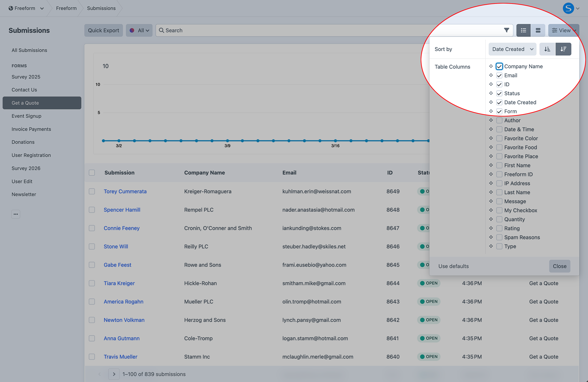The width and height of the screenshot is (588, 382).
Task: Switch to card view layout
Action: click(x=538, y=30)
